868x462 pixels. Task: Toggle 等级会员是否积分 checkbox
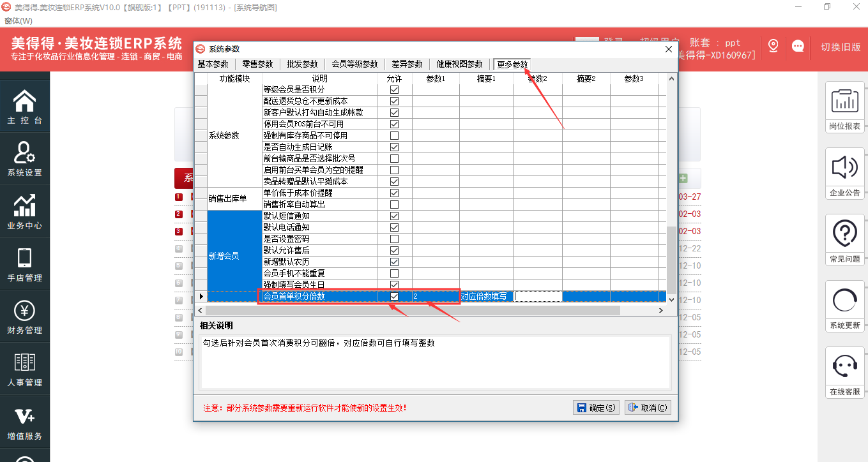(x=394, y=89)
